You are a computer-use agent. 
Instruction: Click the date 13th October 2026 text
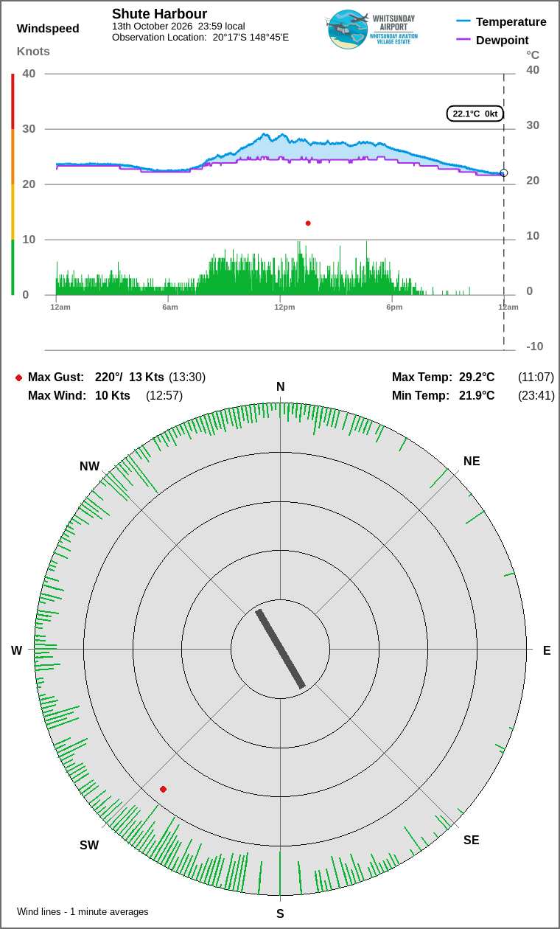tap(152, 26)
